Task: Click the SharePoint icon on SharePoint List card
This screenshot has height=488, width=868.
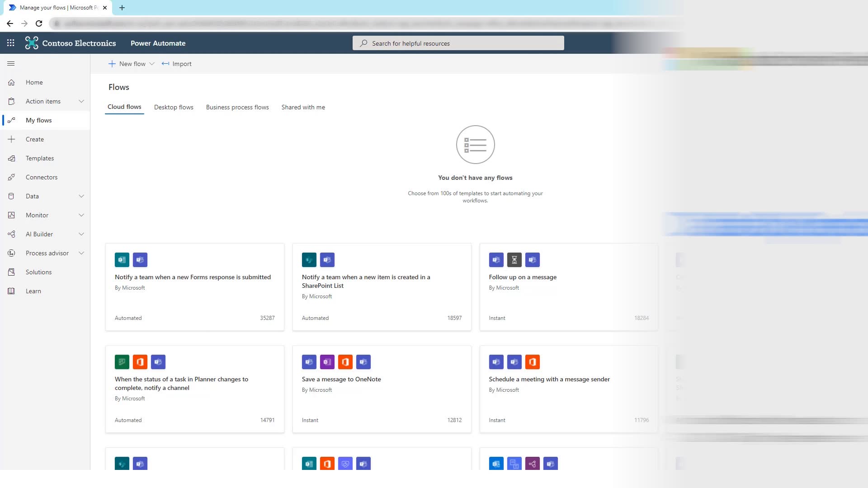Action: 309,260
